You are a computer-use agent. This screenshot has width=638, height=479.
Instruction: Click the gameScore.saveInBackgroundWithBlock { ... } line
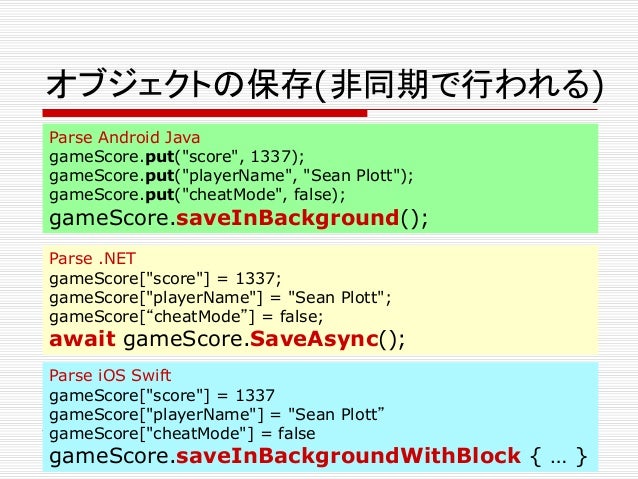(318, 456)
